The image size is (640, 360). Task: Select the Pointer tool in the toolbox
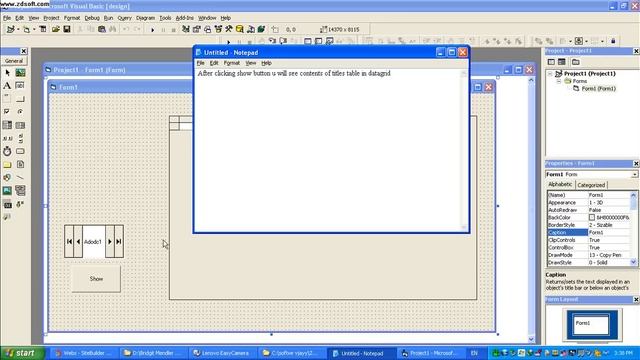tap(7, 73)
